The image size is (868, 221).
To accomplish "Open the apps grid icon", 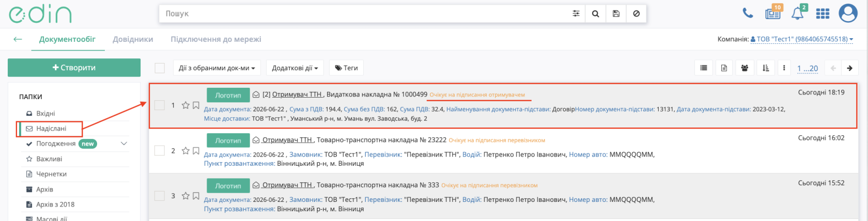I will [x=823, y=13].
